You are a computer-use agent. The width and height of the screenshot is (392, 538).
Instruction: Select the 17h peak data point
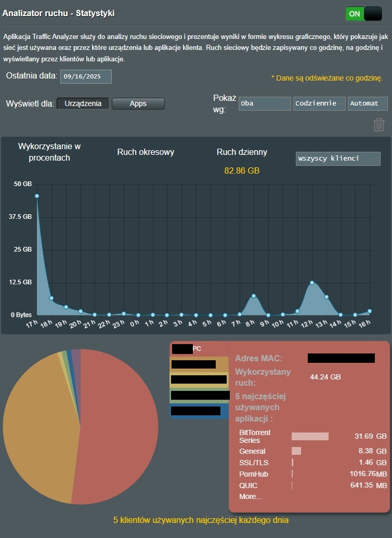(x=37, y=196)
